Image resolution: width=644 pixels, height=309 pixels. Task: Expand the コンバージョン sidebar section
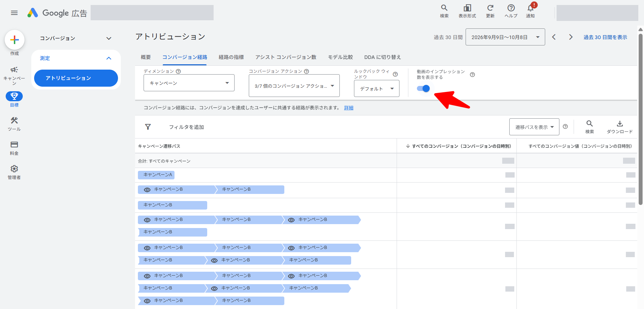76,38
